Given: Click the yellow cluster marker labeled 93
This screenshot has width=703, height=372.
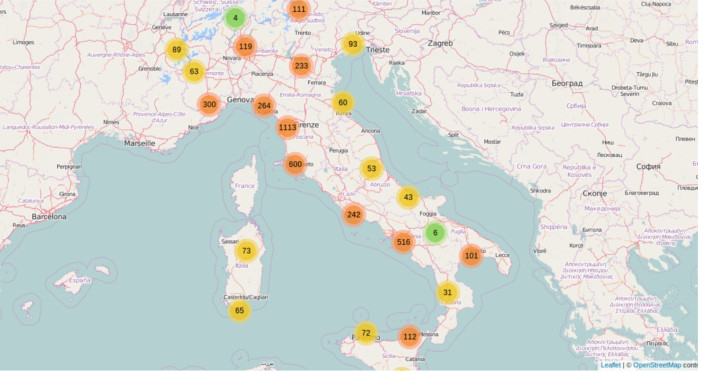Looking at the screenshot, I should point(352,44).
